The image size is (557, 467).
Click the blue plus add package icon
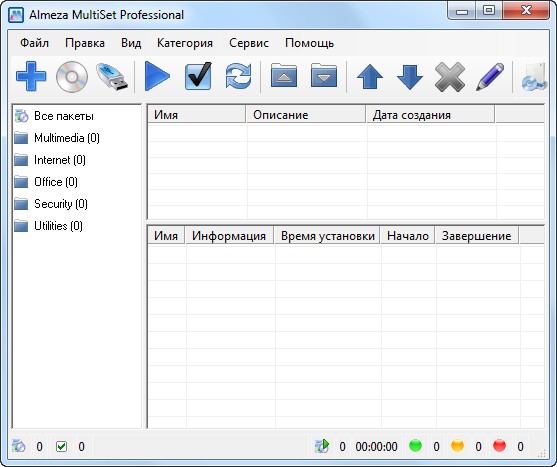31,76
